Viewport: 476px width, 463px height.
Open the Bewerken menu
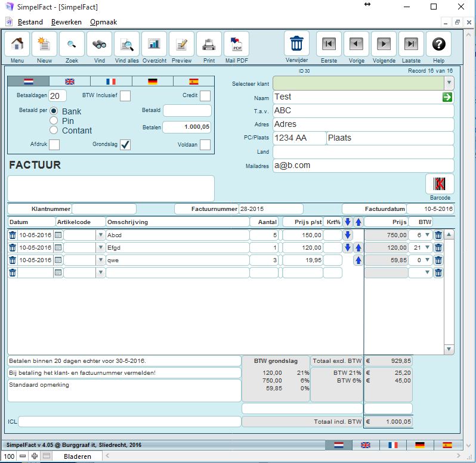pos(66,22)
